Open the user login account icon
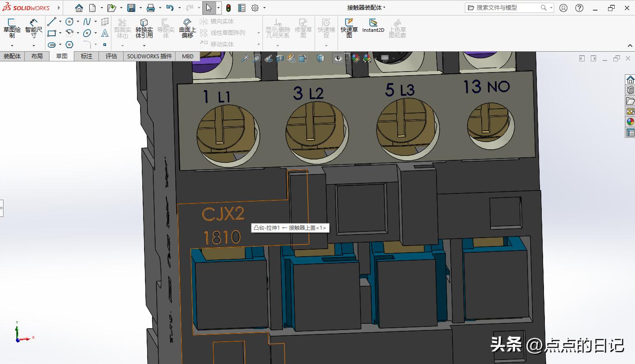This screenshot has height=364, width=635. (x=563, y=8)
